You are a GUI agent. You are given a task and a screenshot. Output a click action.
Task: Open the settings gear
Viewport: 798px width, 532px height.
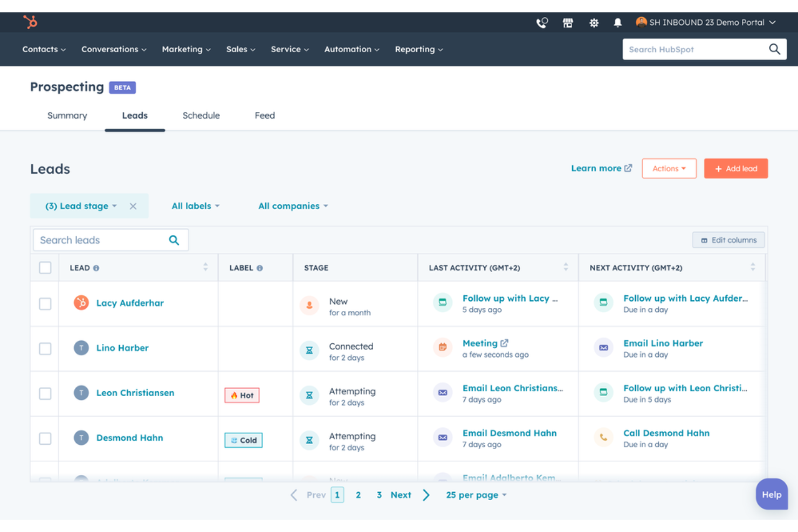click(594, 22)
